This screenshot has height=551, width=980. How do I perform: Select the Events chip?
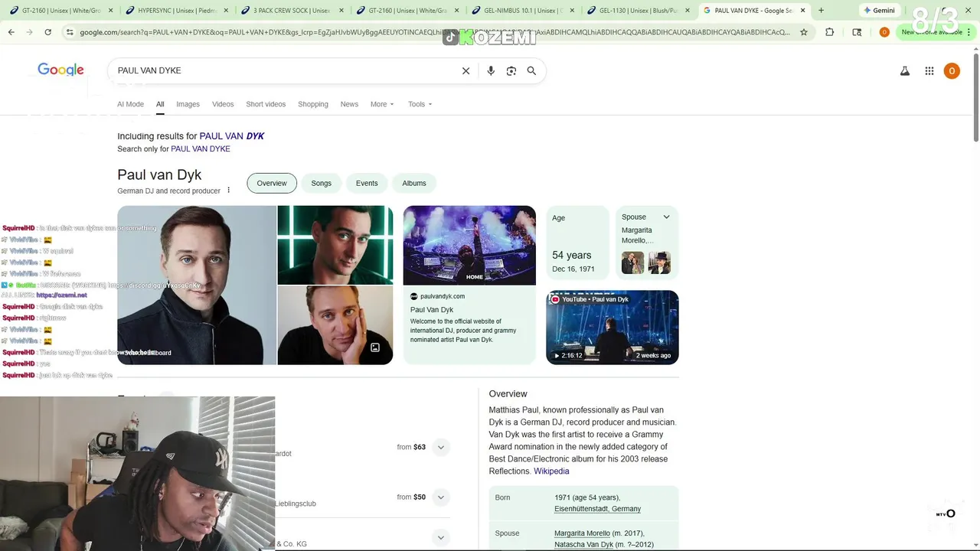367,183
